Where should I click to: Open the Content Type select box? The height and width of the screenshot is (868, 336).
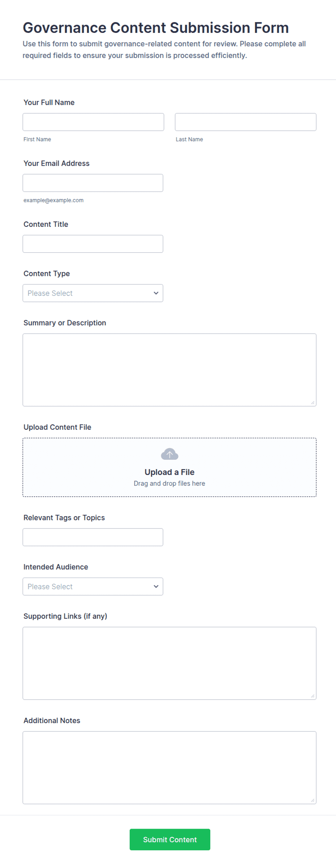(93, 293)
